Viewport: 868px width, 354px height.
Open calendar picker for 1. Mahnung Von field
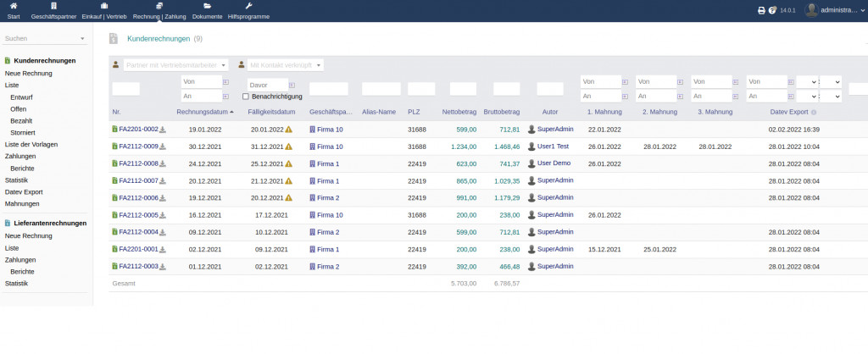(x=625, y=81)
